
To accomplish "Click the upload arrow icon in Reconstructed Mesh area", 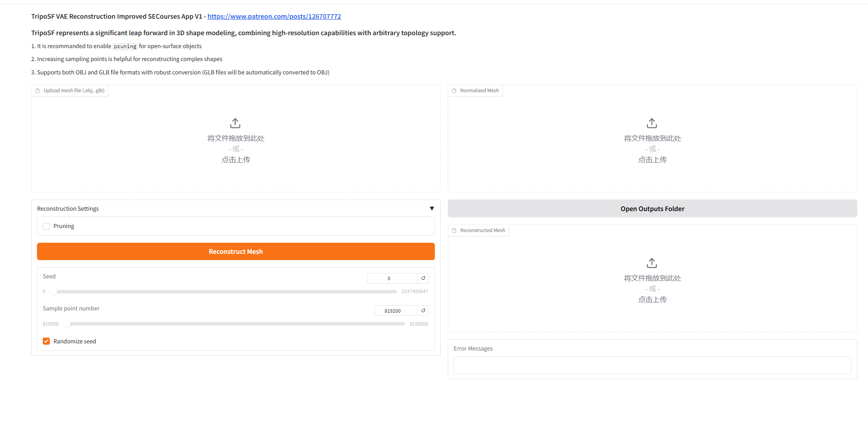I will coord(652,263).
